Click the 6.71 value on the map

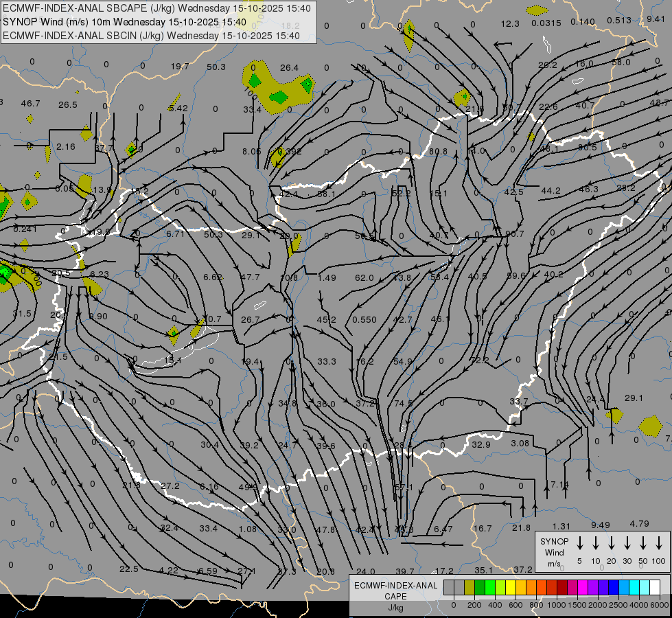[175, 233]
